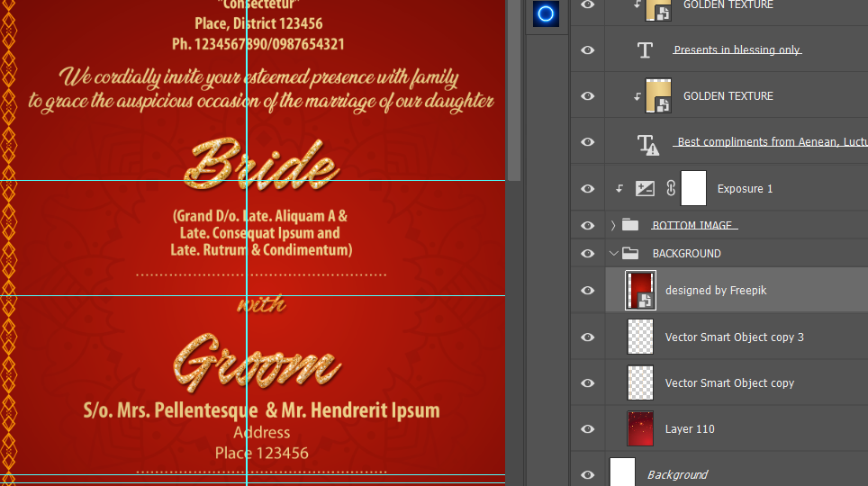Click the canvas vertical scrollbar
Screen dimensions: 868x486
coord(514,90)
